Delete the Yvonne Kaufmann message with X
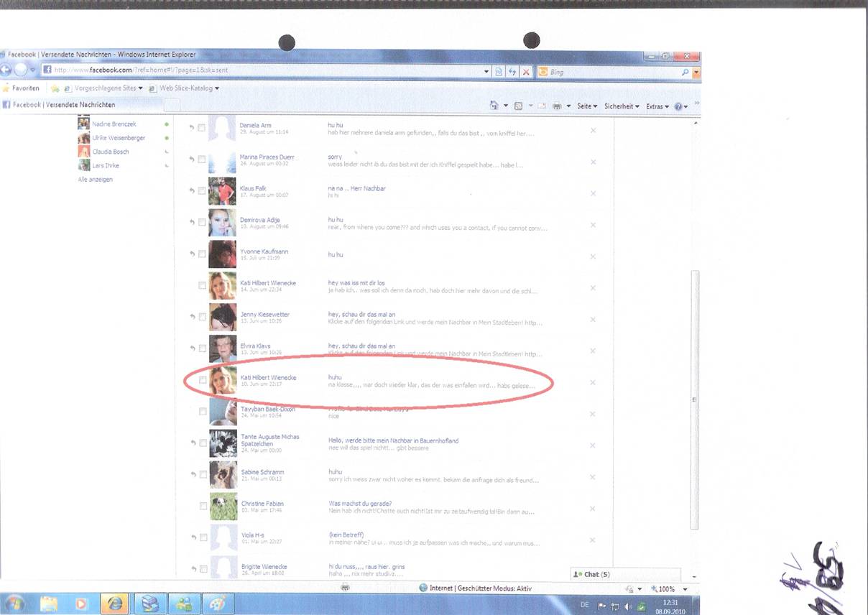This screenshot has width=868, height=615. 593,256
